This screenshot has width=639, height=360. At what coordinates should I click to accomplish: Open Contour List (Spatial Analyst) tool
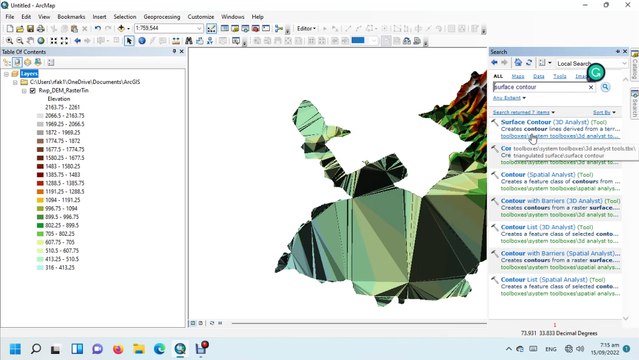(x=553, y=280)
